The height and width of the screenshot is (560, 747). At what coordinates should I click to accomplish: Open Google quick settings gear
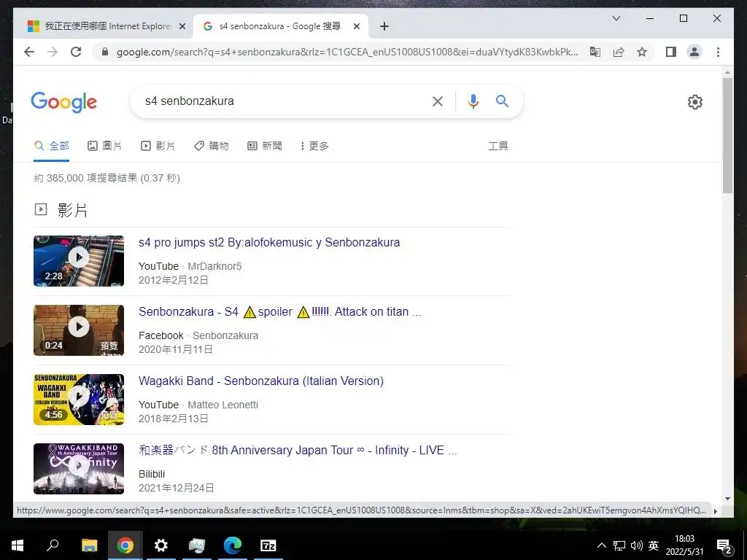click(695, 102)
